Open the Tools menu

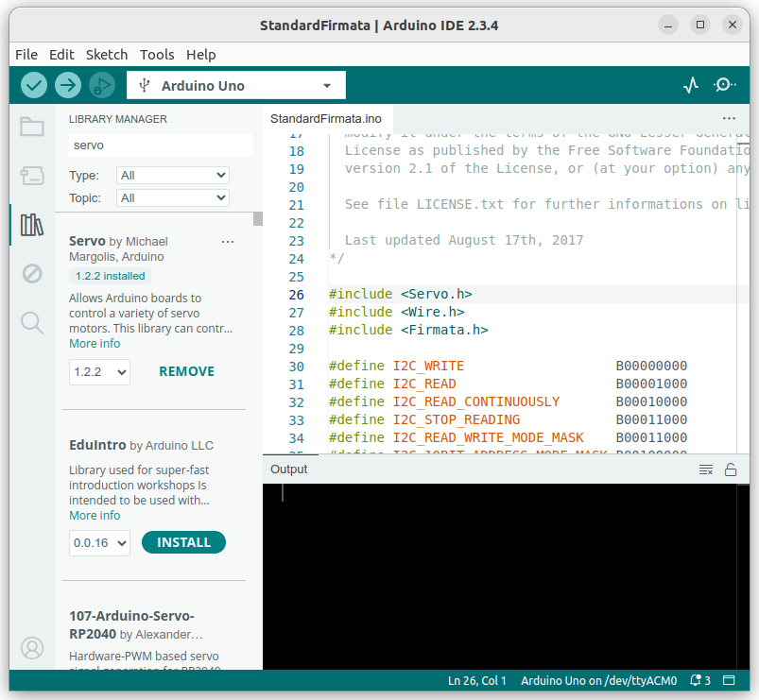click(157, 55)
